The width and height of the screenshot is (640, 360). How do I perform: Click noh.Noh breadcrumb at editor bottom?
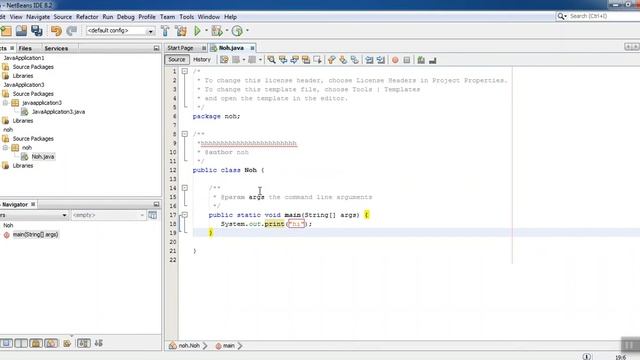pos(185,346)
